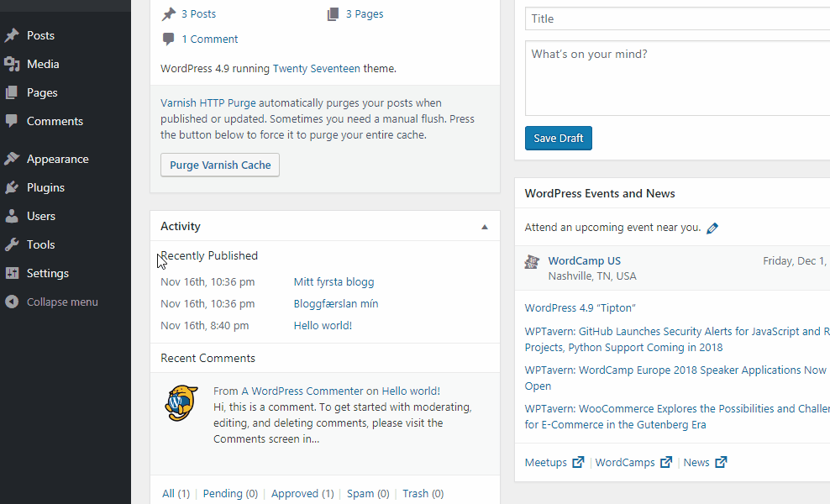Select the Posts pushpin icon

pos(11,35)
